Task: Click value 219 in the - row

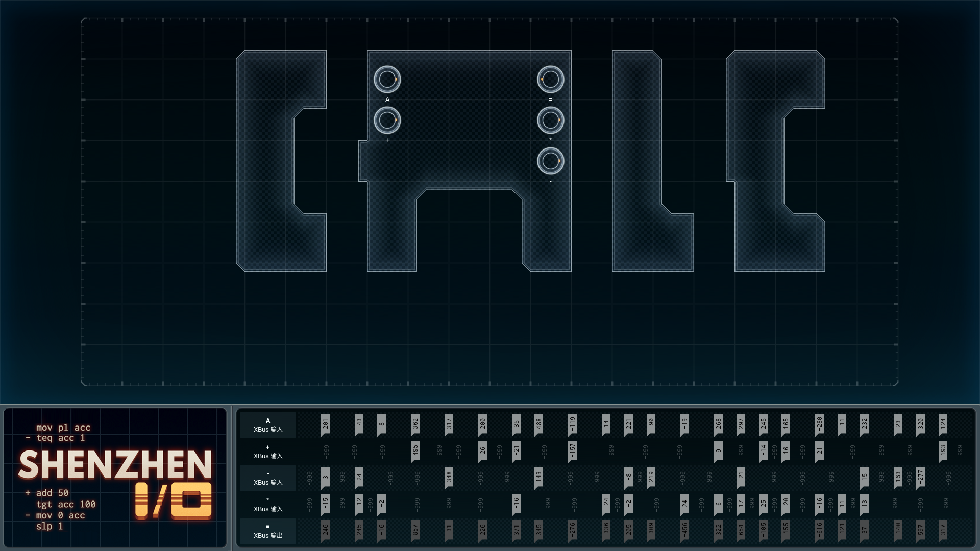Action: pyautogui.click(x=651, y=477)
